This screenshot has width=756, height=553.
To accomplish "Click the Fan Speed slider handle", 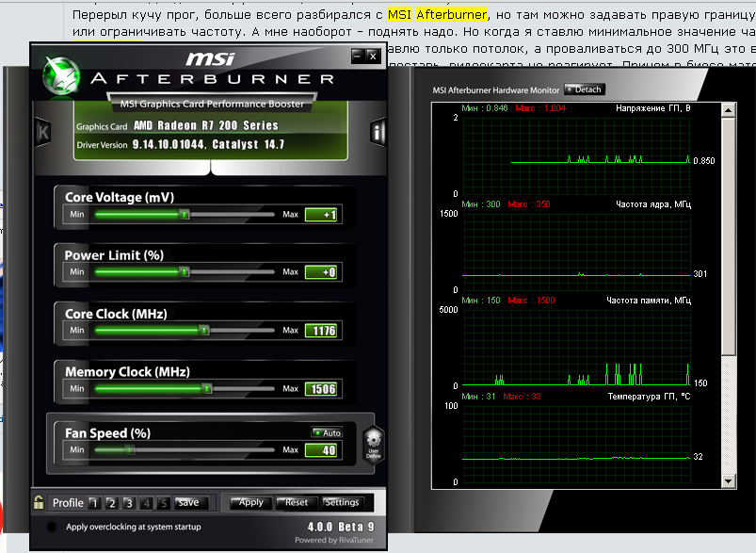I will 130,450.
